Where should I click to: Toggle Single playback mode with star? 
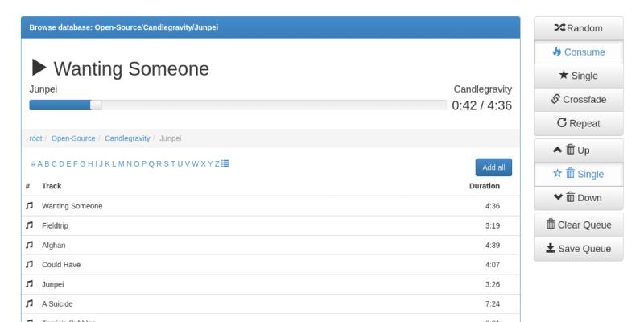coord(576,76)
